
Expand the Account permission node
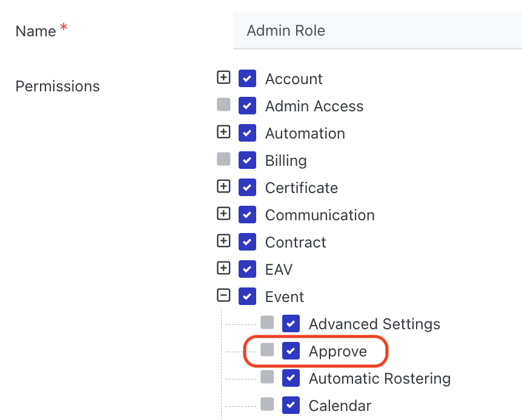point(223,77)
